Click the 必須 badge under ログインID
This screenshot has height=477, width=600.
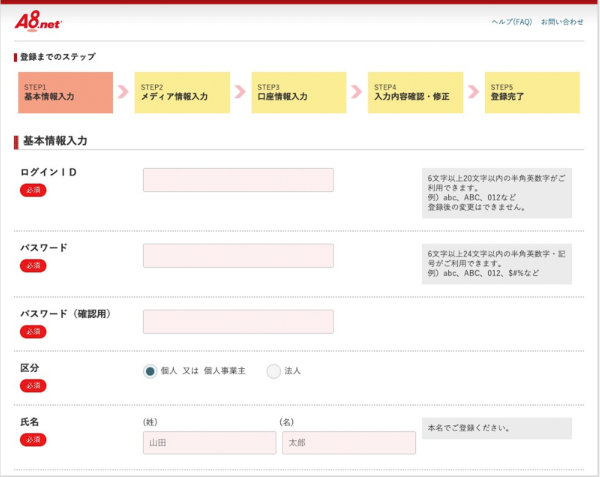(x=33, y=190)
